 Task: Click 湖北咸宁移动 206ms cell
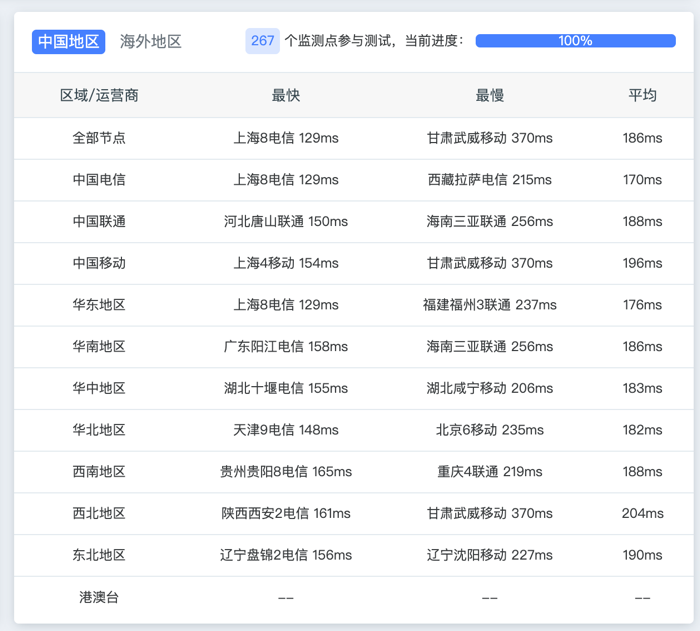490,388
